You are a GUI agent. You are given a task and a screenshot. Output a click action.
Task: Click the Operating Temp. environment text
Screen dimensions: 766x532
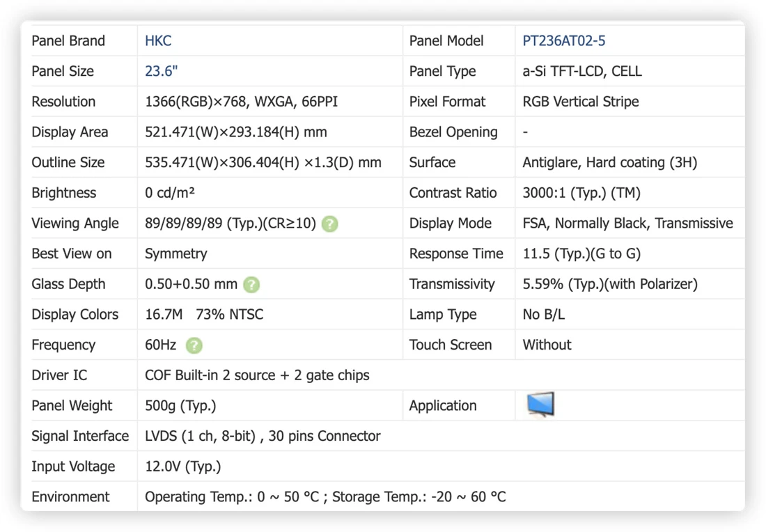tap(232, 496)
